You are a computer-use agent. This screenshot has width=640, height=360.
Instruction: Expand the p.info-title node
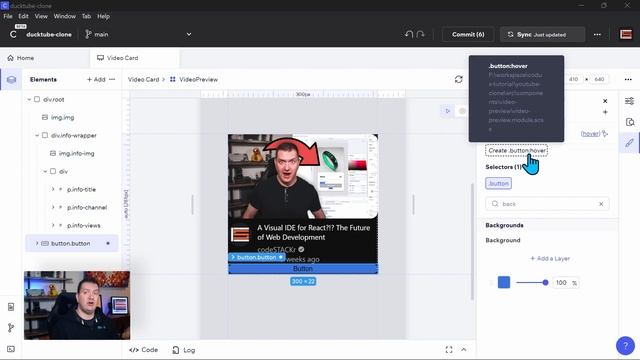(x=53, y=189)
